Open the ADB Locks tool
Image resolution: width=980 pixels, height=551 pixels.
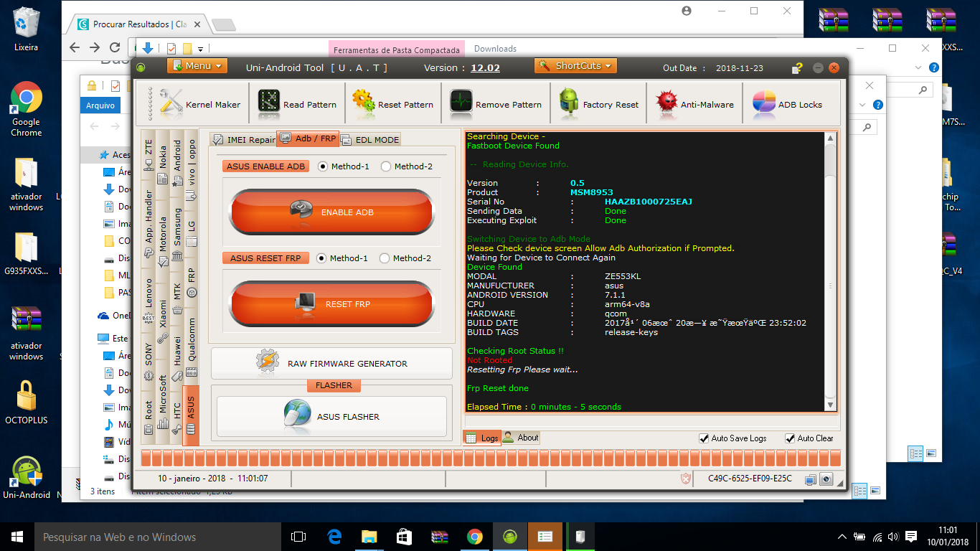788,104
